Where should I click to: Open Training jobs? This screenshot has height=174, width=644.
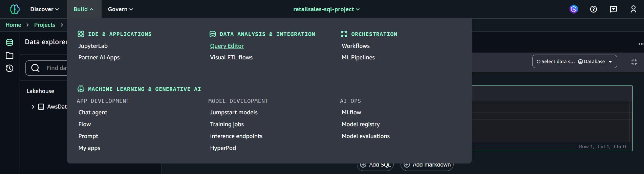pyautogui.click(x=227, y=124)
